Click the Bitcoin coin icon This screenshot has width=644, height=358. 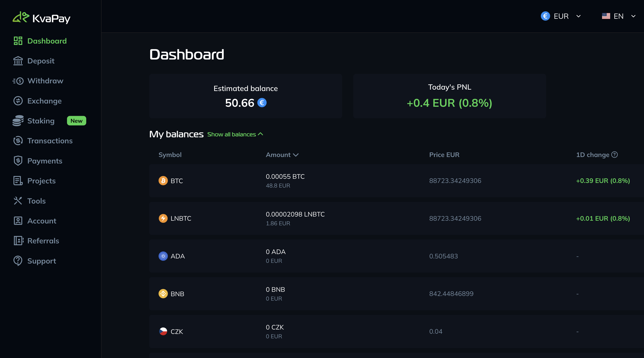click(x=163, y=180)
